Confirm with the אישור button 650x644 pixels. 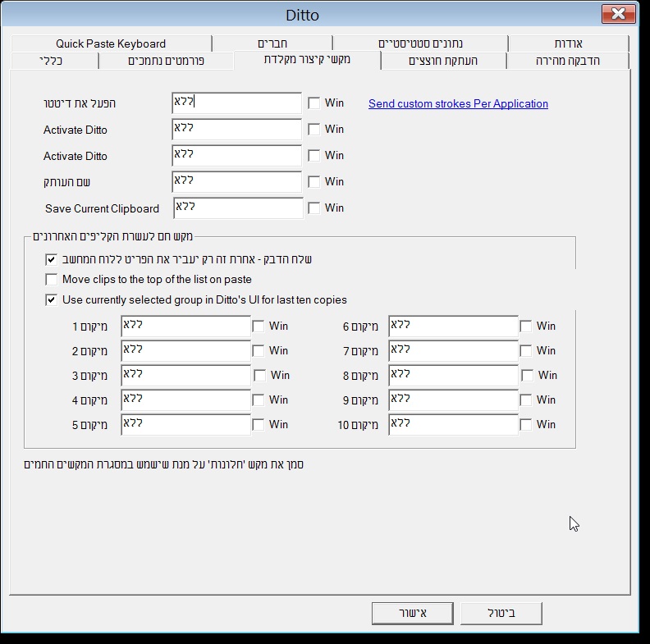click(413, 613)
